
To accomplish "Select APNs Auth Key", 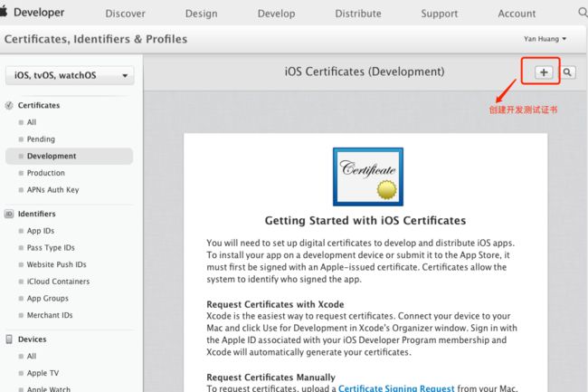I will (52, 190).
